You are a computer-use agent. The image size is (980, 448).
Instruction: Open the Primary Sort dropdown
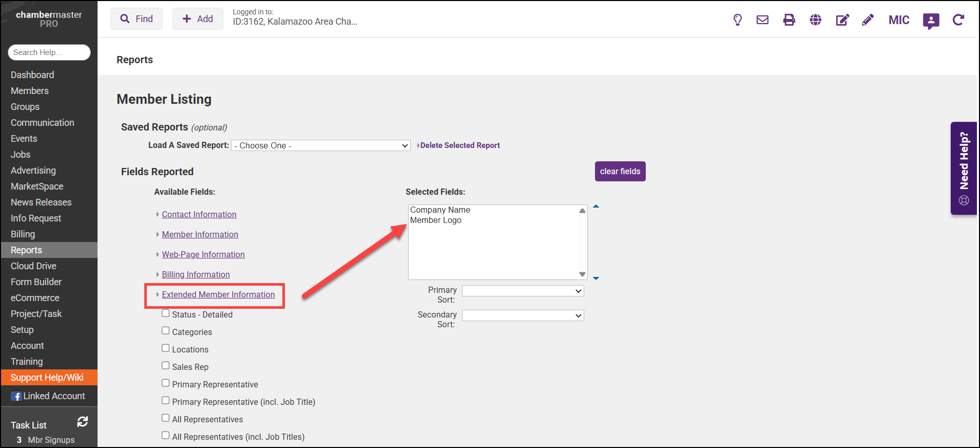[x=523, y=291]
